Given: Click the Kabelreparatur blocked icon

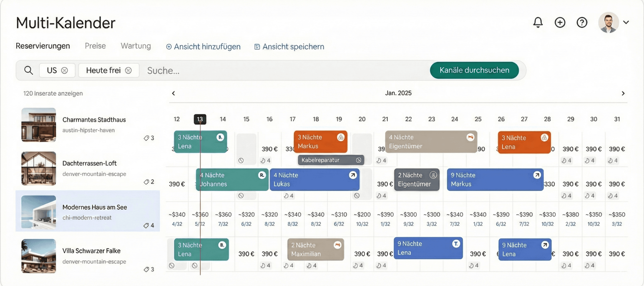Looking at the screenshot, I should click(358, 160).
